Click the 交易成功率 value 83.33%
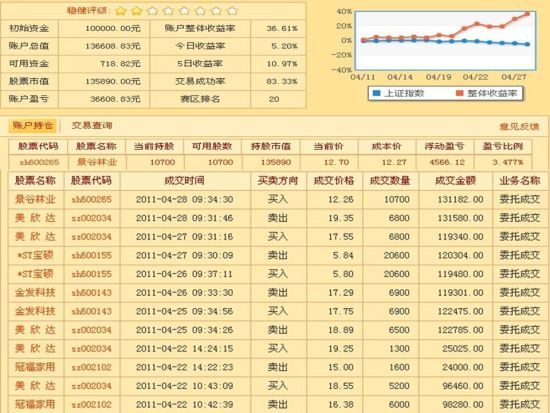Screen dimensions: 550x413 pos(282,81)
